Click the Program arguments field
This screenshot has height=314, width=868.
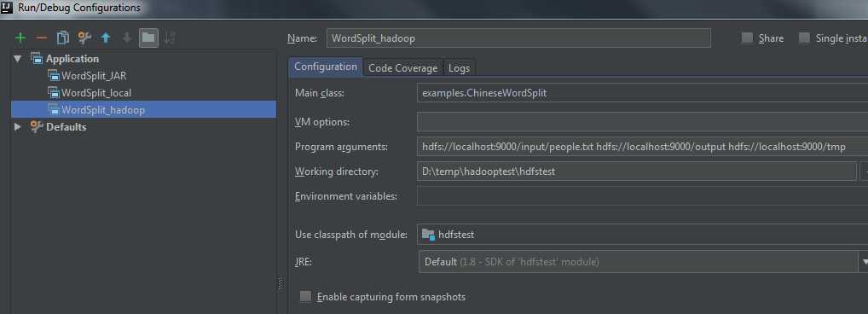point(642,146)
